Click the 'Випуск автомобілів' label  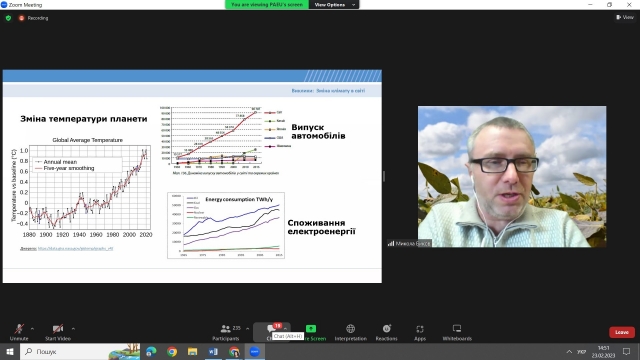(x=318, y=131)
